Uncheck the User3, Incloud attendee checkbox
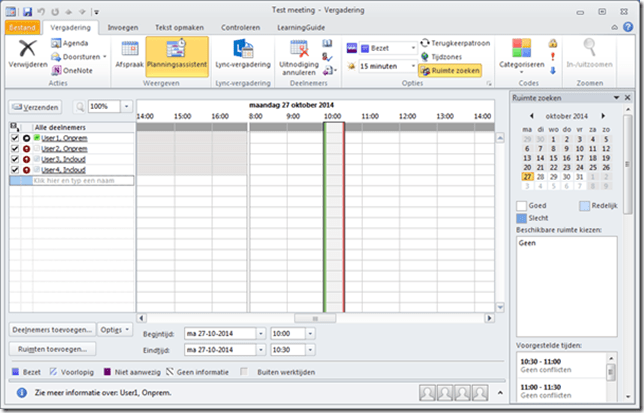 pyautogui.click(x=14, y=159)
